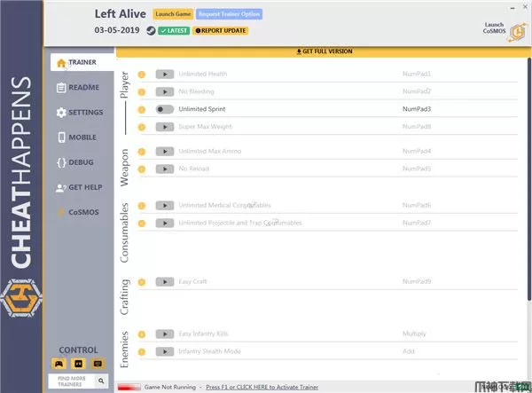Image resolution: width=532 pixels, height=393 pixels.
Task: Click the orange info dot for Unlimited Max Ammo
Action: [x=142, y=152]
